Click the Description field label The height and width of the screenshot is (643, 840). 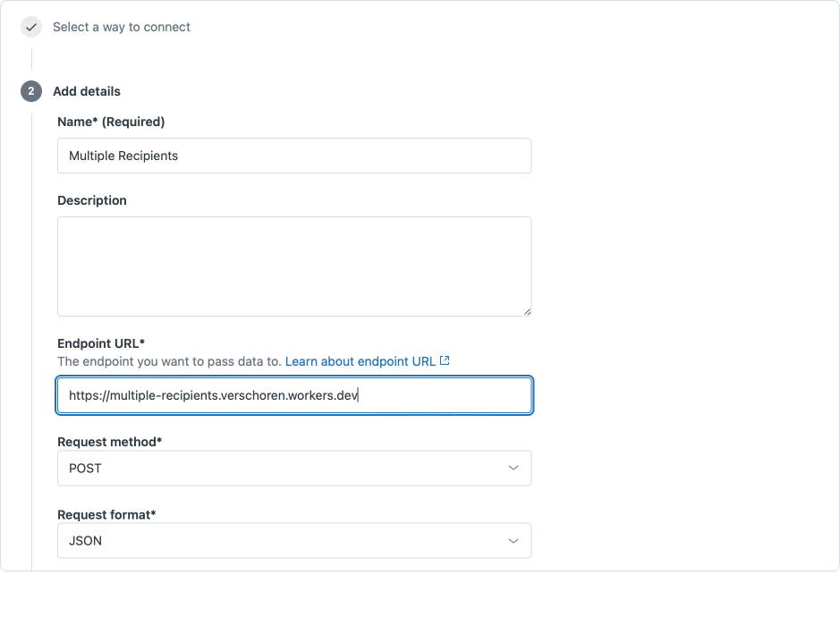92,200
